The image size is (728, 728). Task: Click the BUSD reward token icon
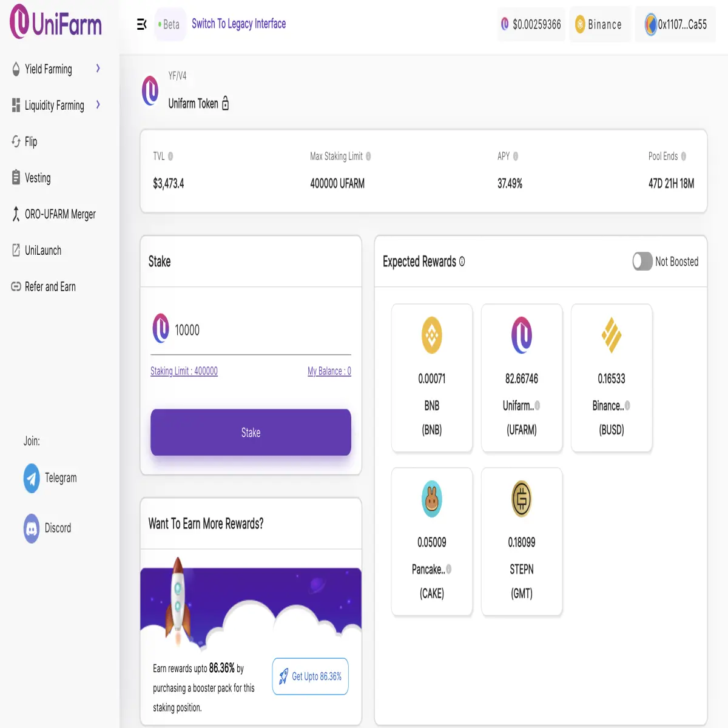(x=612, y=335)
